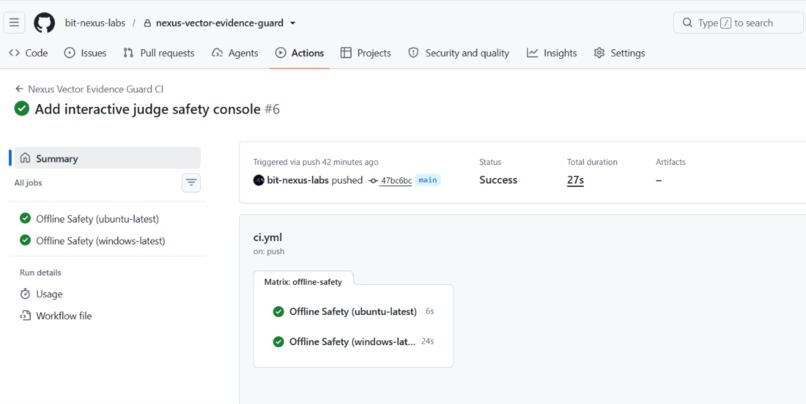The width and height of the screenshot is (806, 404).
Task: Click the ci.yml workflow title
Action: coord(267,237)
